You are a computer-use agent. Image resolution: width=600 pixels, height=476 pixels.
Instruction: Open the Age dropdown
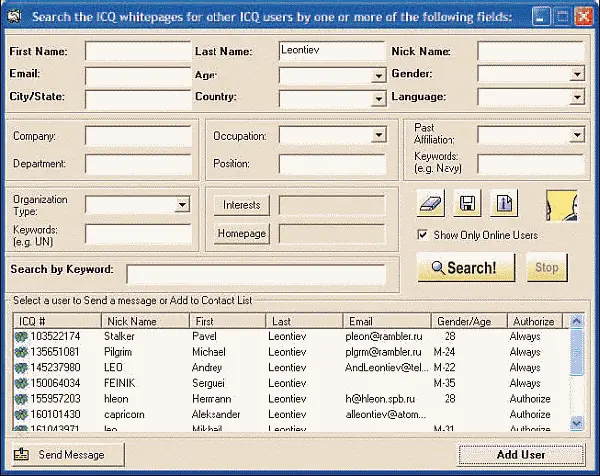tap(378, 75)
